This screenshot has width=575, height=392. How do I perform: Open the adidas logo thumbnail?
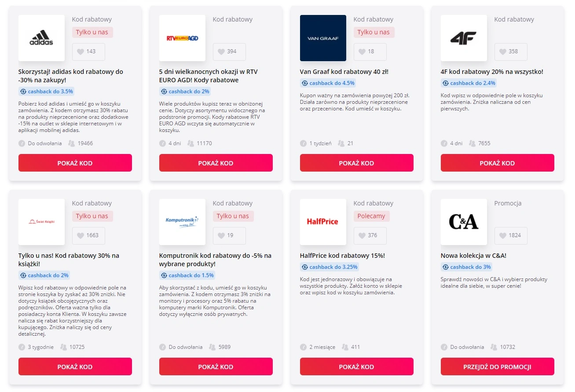click(41, 38)
